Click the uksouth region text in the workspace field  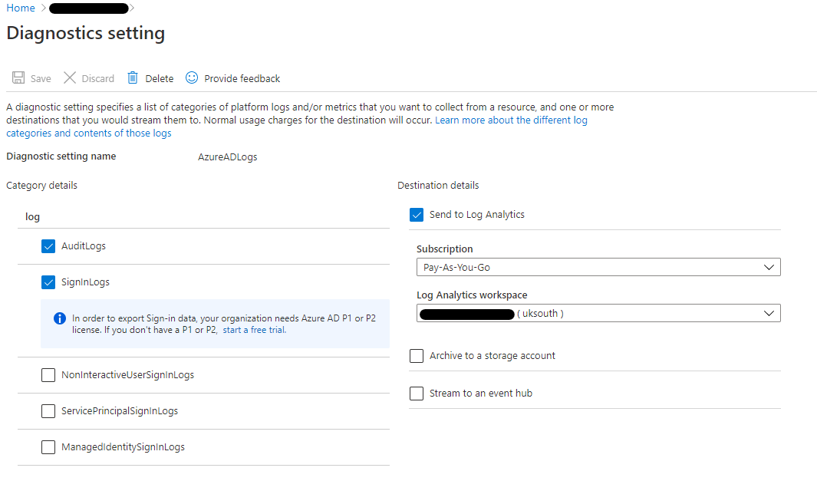click(540, 313)
